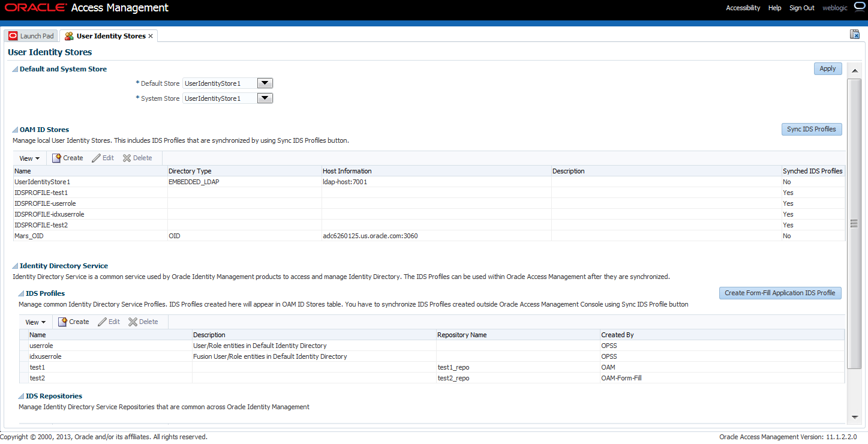Click the Created By column header
The width and height of the screenshot is (868, 444).
pyautogui.click(x=722, y=335)
